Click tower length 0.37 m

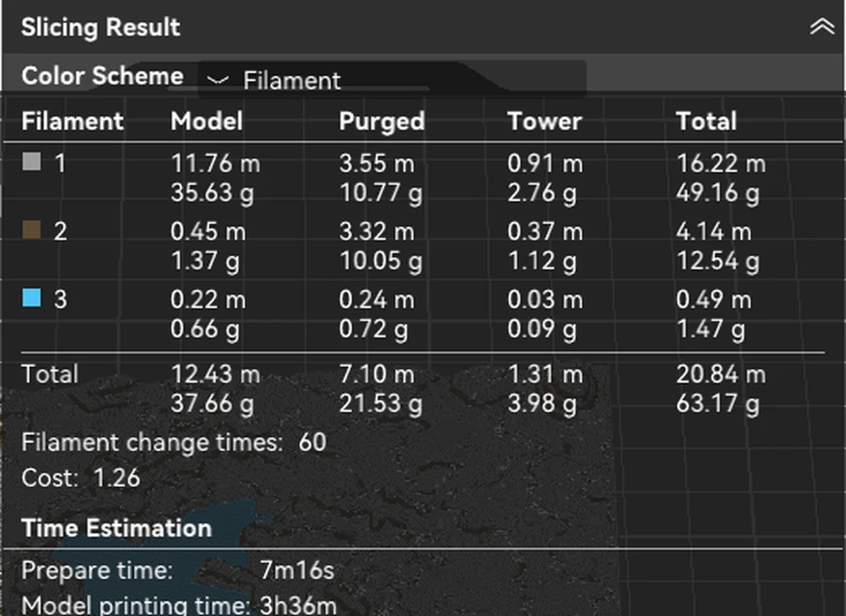tap(545, 232)
